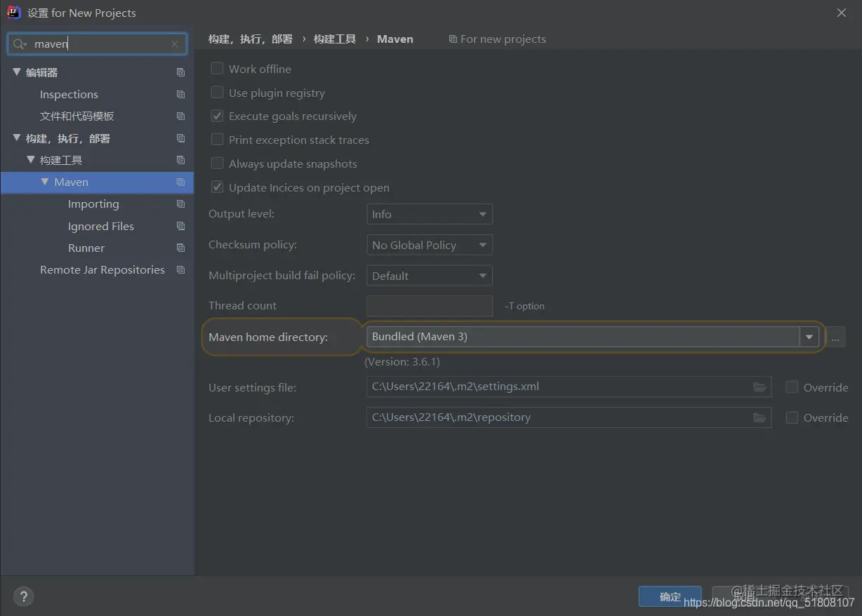Enable Print exception stack traces
This screenshot has width=862, height=616.
[217, 140]
